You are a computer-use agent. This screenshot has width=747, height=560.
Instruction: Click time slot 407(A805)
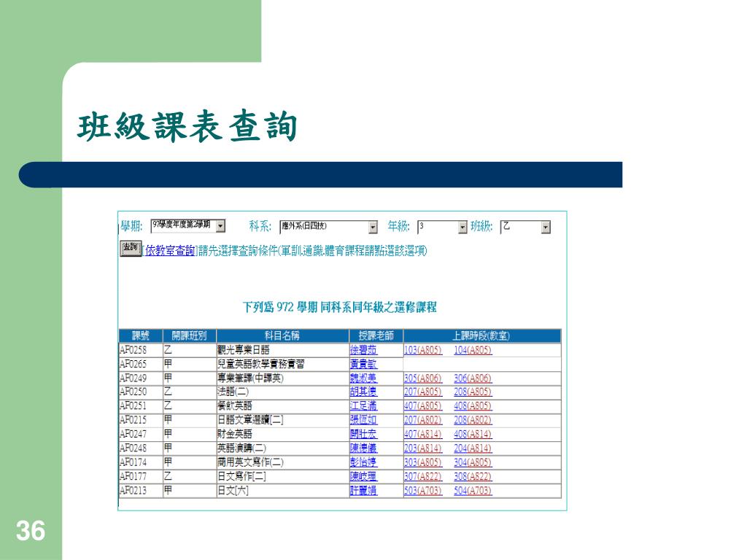point(423,405)
